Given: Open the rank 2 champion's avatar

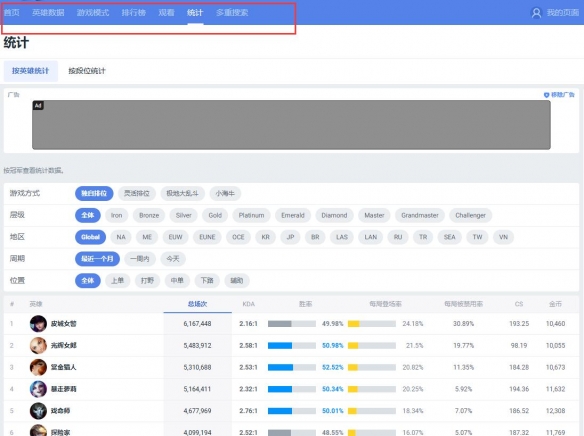Looking at the screenshot, I should [38, 346].
